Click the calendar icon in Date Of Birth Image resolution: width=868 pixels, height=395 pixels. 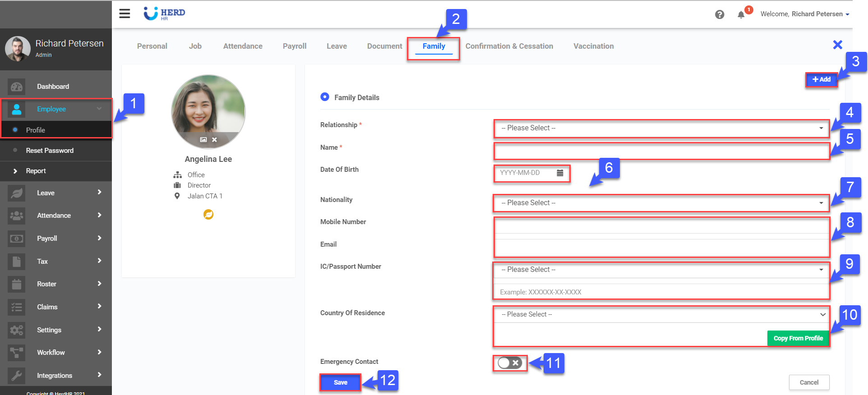[x=560, y=173]
